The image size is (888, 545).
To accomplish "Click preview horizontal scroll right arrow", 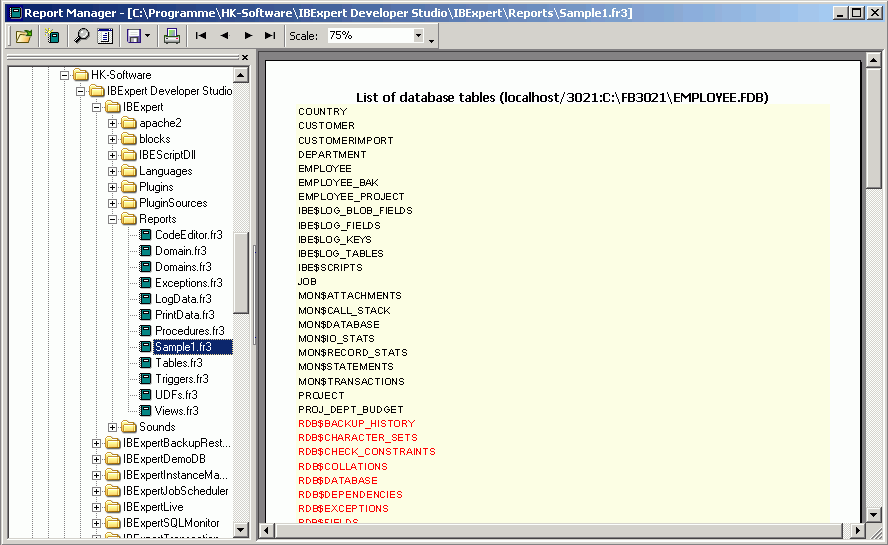I will click(858, 531).
